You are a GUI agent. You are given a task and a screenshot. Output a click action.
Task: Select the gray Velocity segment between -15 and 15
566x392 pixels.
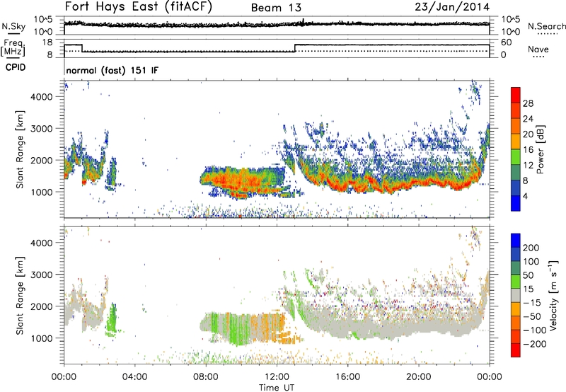(516, 295)
